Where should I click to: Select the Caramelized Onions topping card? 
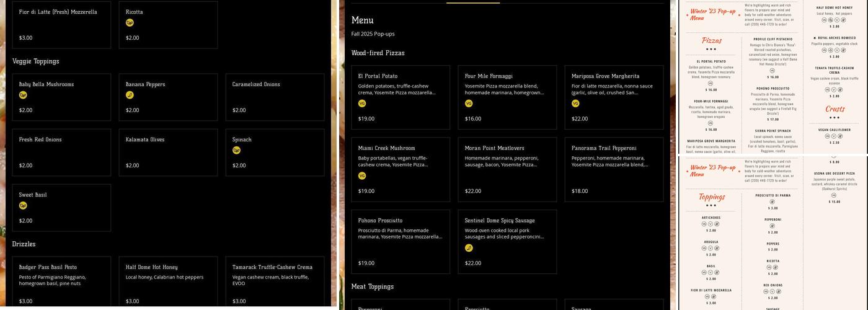(275, 97)
